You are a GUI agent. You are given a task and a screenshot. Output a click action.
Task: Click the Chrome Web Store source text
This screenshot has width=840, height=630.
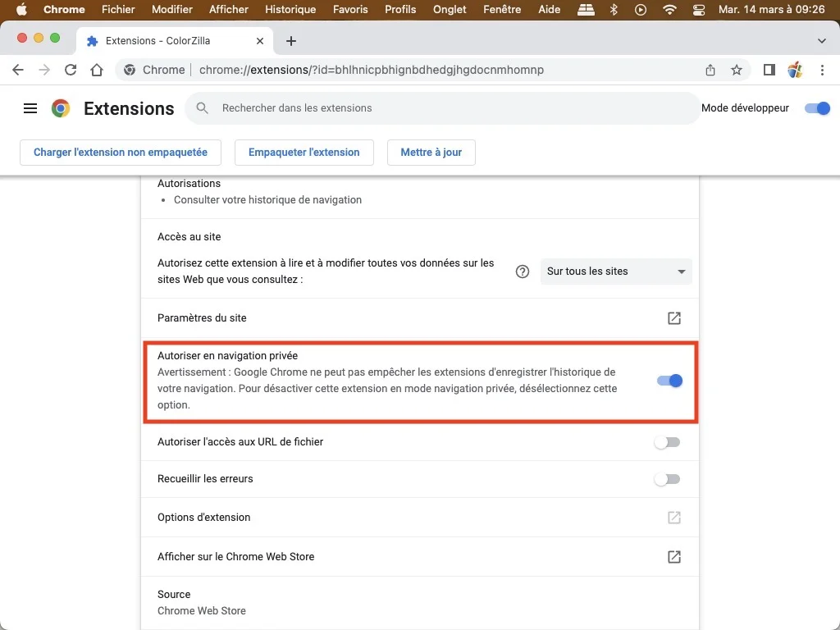202,610
